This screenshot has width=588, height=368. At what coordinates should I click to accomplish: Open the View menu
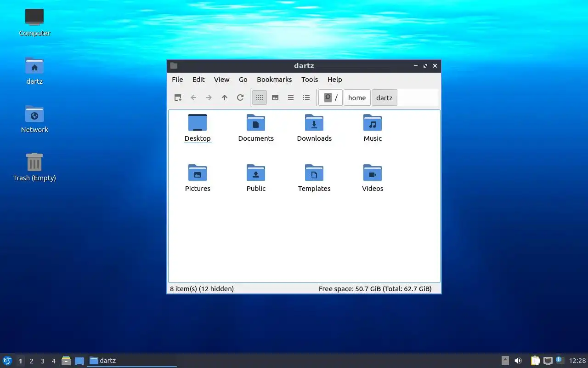[x=222, y=80]
